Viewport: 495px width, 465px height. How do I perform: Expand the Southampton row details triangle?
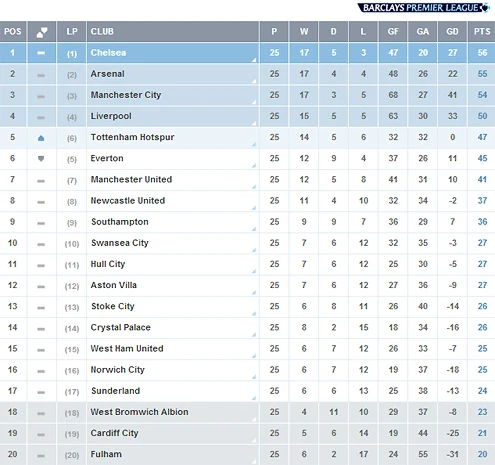(254, 229)
